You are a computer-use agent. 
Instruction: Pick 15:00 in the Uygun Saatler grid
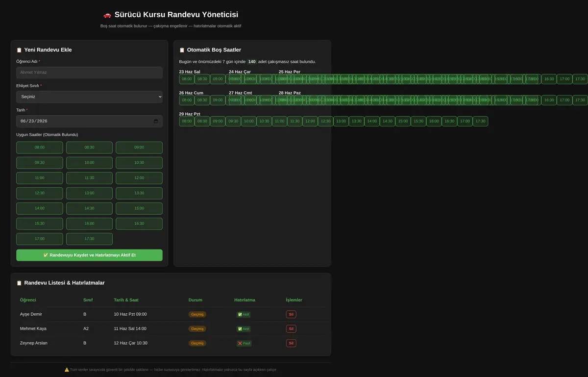click(x=139, y=208)
